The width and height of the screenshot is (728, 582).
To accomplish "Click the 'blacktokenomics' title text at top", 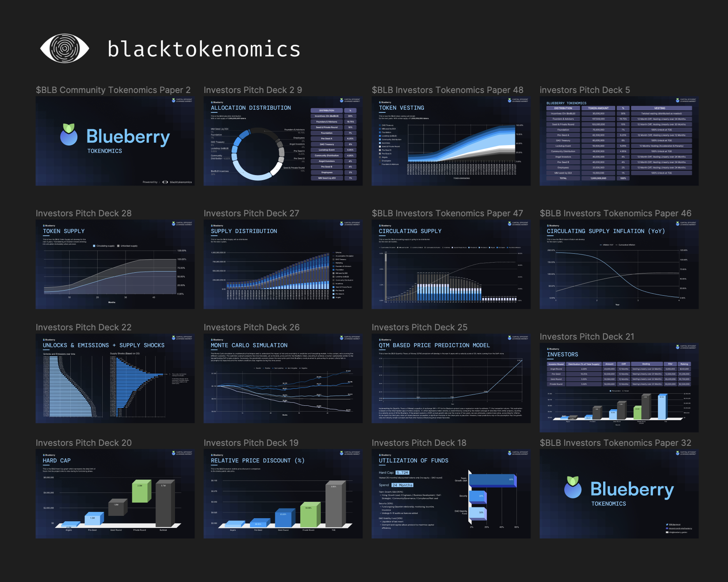I will point(204,49).
